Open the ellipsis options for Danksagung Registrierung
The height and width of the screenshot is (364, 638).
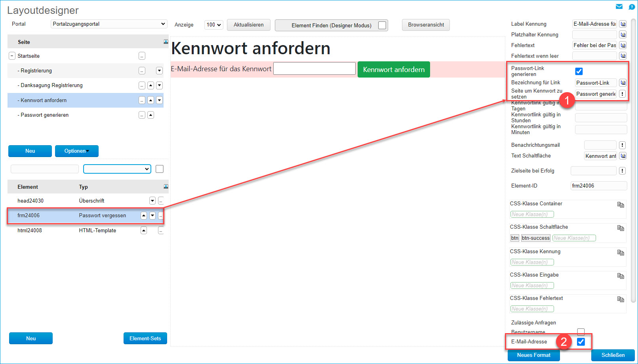tap(142, 85)
